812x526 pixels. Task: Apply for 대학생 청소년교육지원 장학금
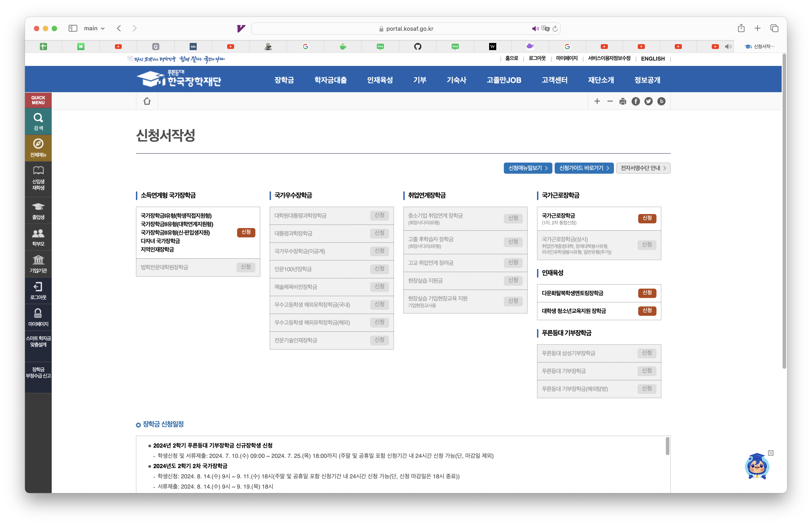coord(647,311)
